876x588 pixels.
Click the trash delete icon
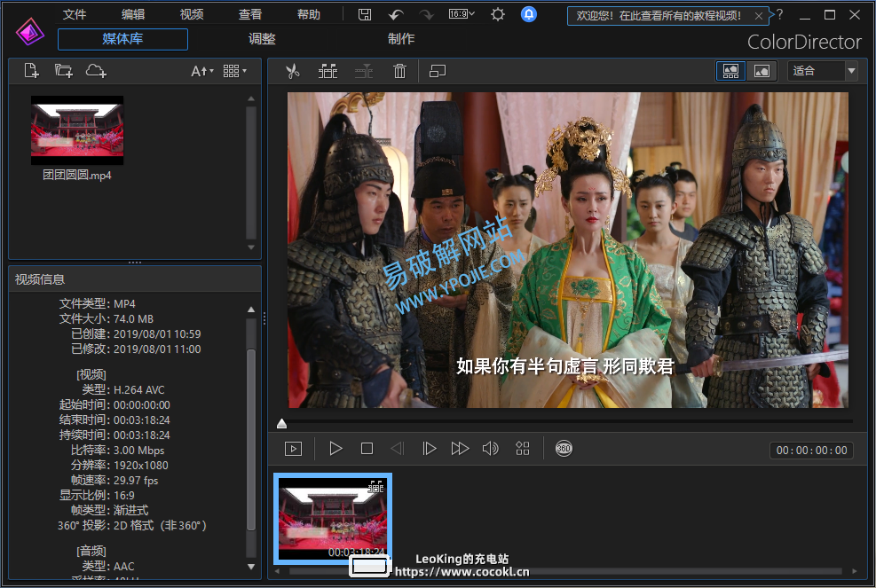pos(399,71)
